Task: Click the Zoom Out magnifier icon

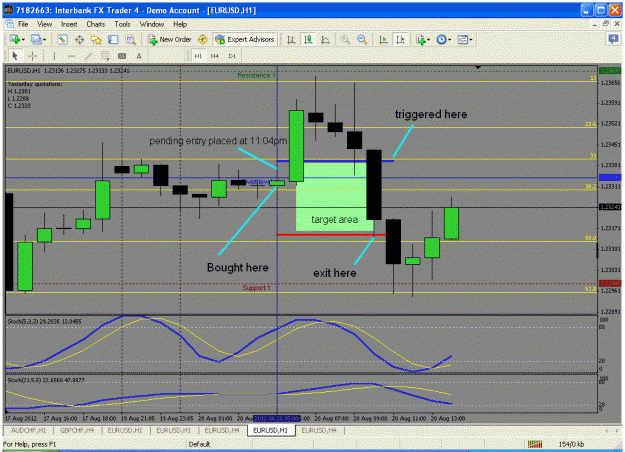Action: [362, 39]
